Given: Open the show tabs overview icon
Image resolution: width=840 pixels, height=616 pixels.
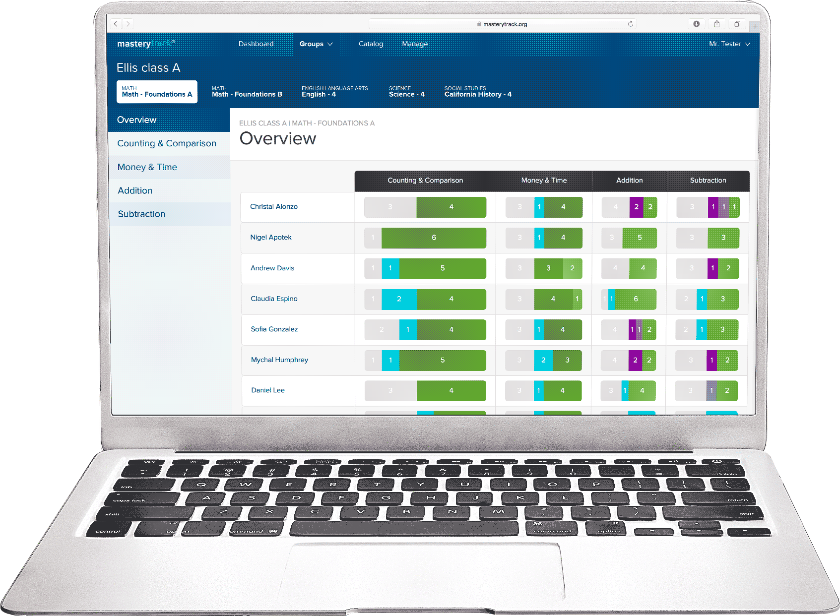Looking at the screenshot, I should point(737,24).
